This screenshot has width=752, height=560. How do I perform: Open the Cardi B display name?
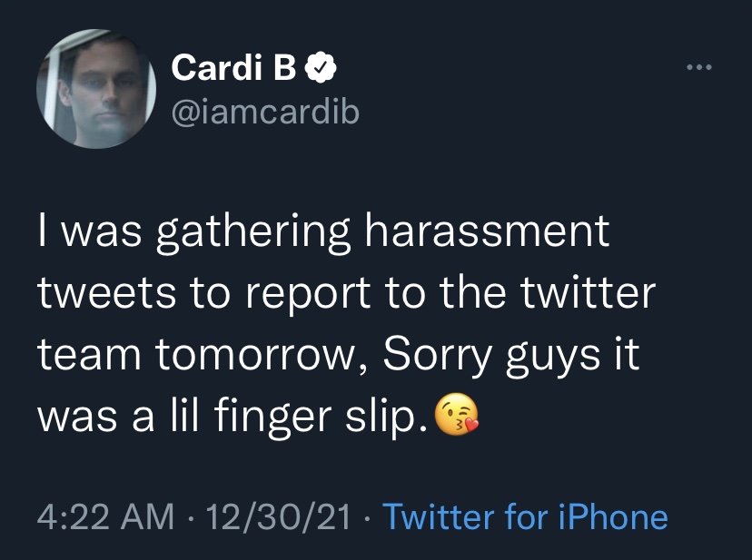pos(233,67)
